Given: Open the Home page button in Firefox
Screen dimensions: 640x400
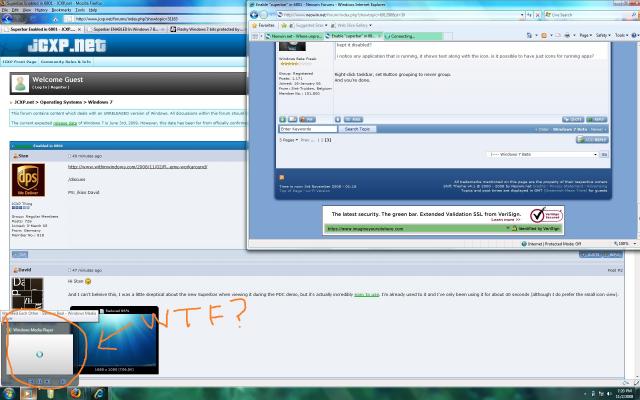Looking at the screenshot, I should pyautogui.click(x=56, y=19).
